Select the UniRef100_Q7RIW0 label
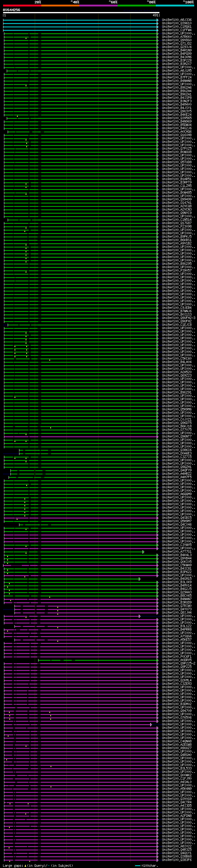 177,606
